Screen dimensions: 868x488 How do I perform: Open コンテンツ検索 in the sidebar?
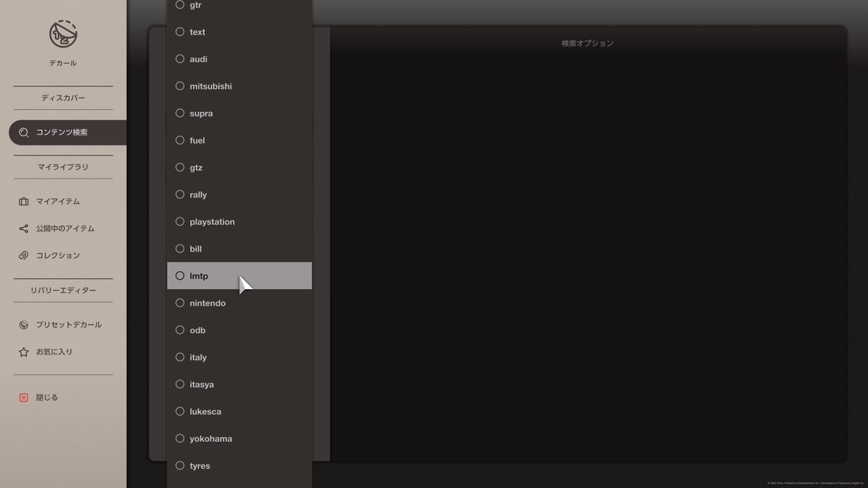68,132
